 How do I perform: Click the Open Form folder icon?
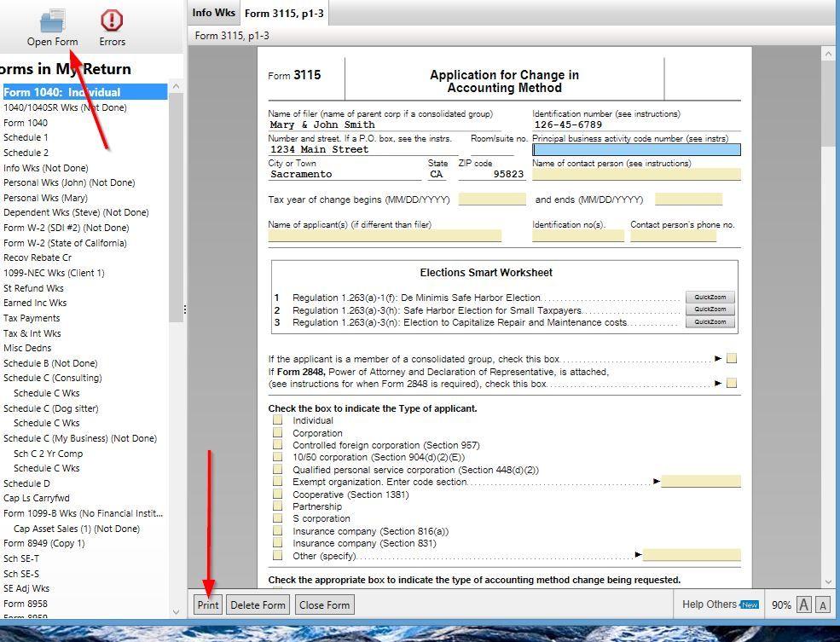click(53, 21)
